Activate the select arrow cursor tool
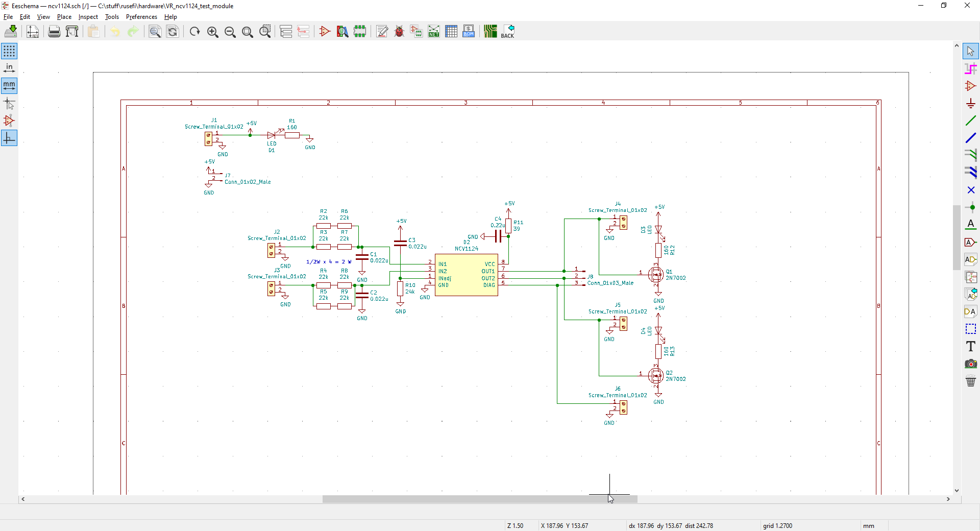Image resolution: width=980 pixels, height=531 pixels. [x=971, y=51]
